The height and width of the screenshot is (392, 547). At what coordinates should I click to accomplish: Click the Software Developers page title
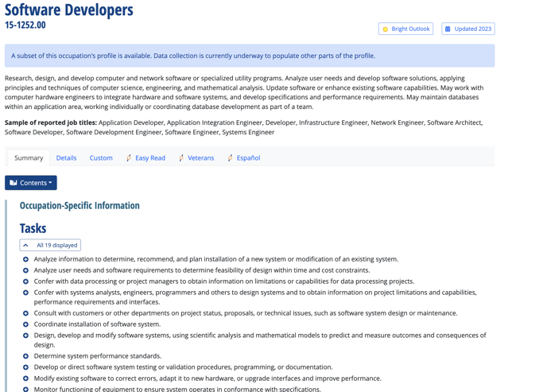[x=69, y=10]
